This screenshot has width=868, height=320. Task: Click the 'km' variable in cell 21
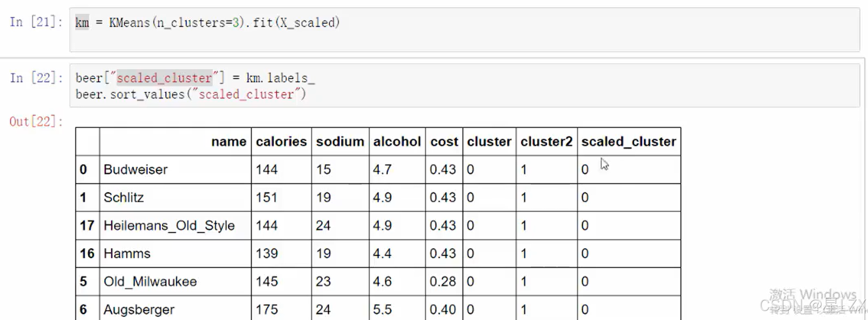pyautogui.click(x=82, y=22)
